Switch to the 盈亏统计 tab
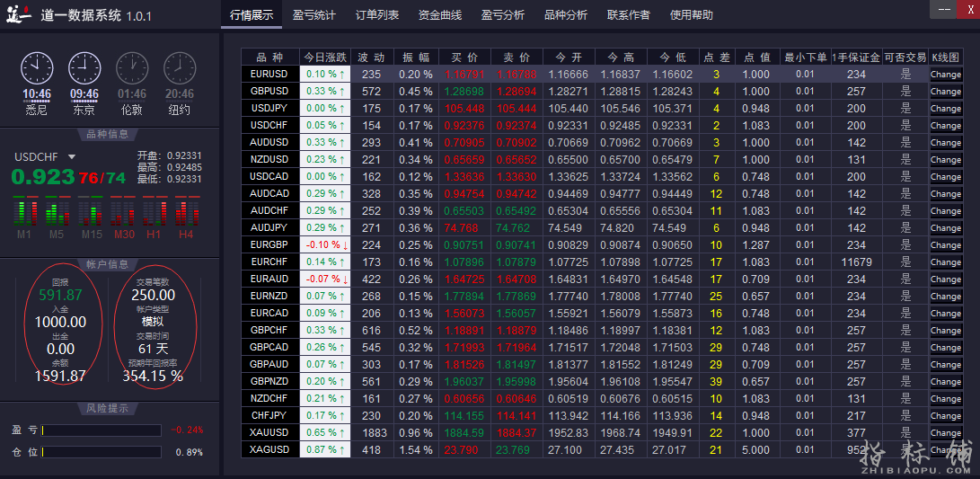The width and height of the screenshot is (980, 479). [x=313, y=15]
